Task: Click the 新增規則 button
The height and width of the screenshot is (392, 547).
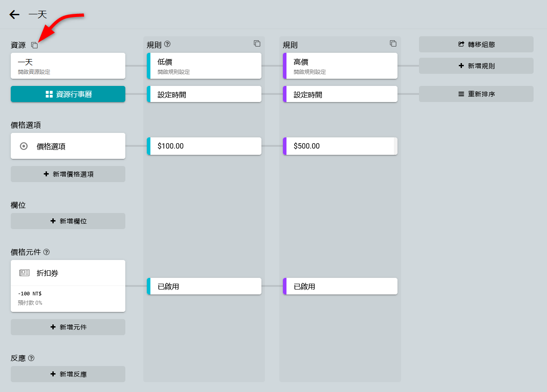Action: coord(476,66)
